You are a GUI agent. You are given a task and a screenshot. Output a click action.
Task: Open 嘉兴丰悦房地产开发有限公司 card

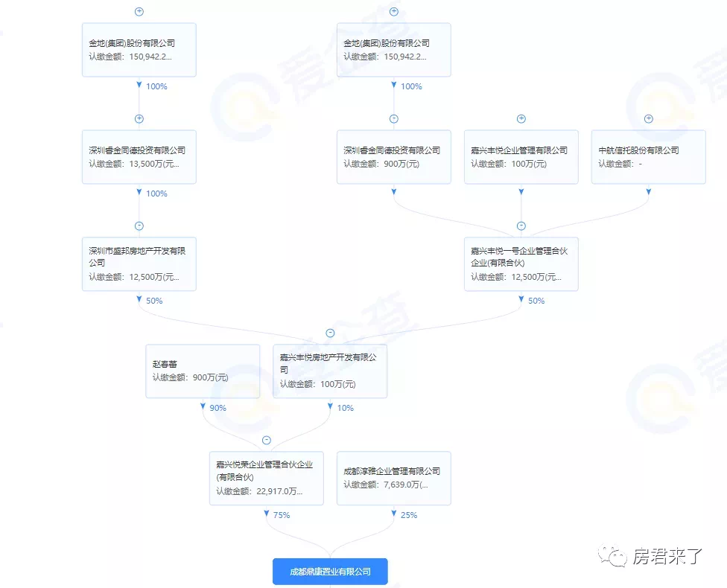tap(330, 371)
